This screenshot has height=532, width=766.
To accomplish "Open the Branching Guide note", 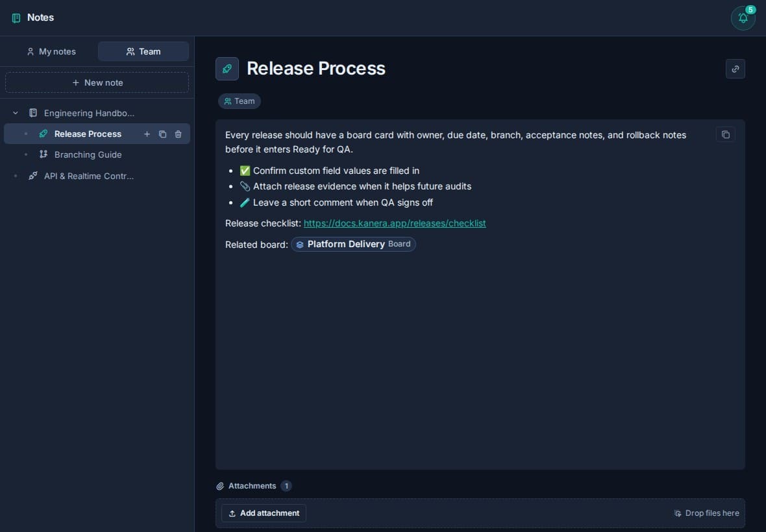I will coord(97,154).
